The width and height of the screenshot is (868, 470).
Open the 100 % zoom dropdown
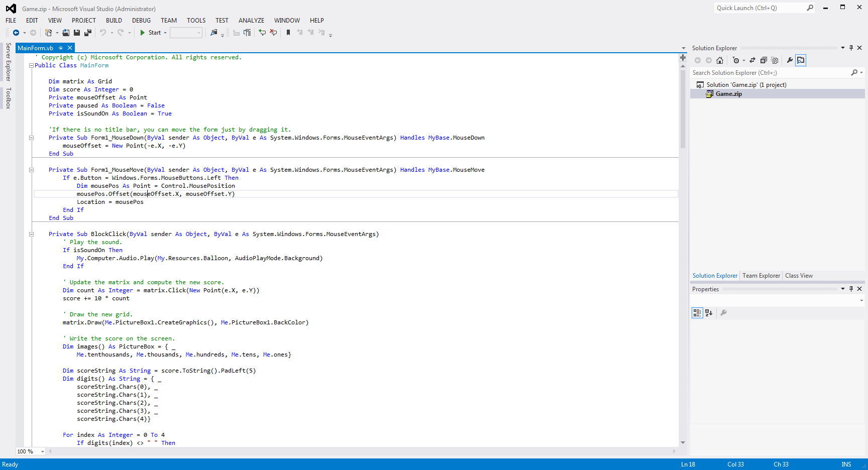tap(42, 451)
